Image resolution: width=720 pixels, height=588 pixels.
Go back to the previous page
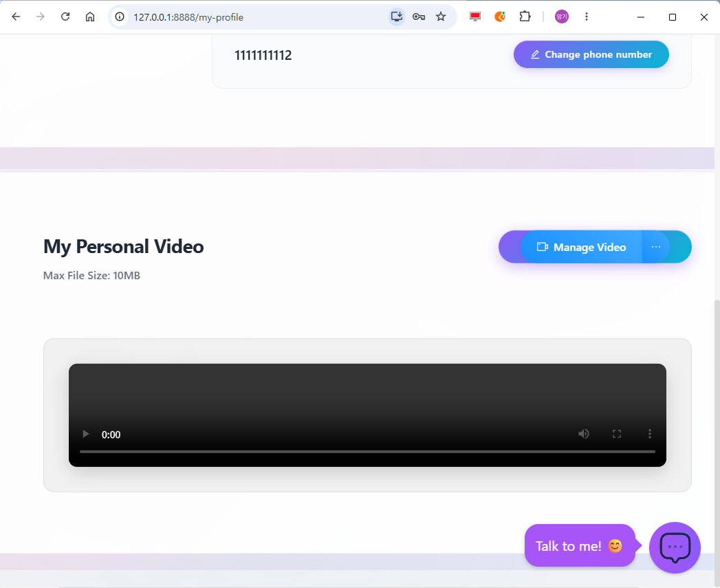point(16,17)
